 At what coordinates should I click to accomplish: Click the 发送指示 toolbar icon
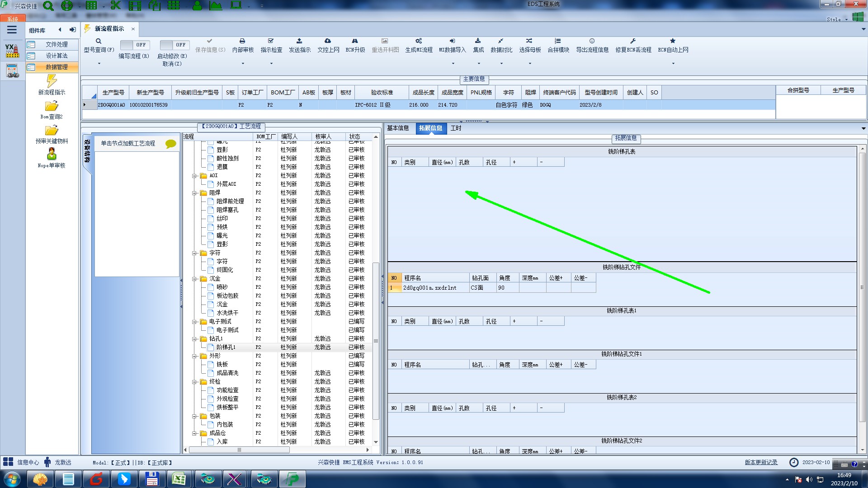299,41
